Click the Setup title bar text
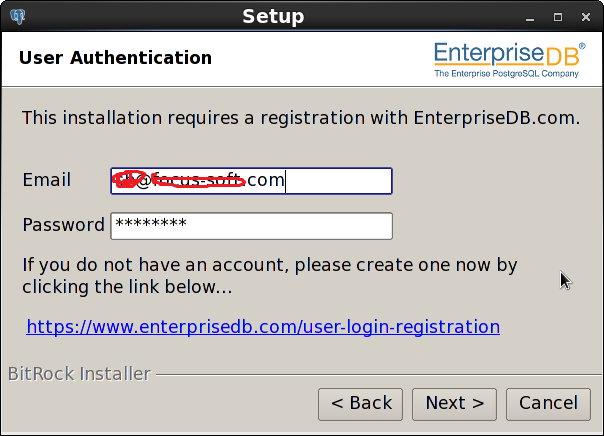 [x=273, y=17]
